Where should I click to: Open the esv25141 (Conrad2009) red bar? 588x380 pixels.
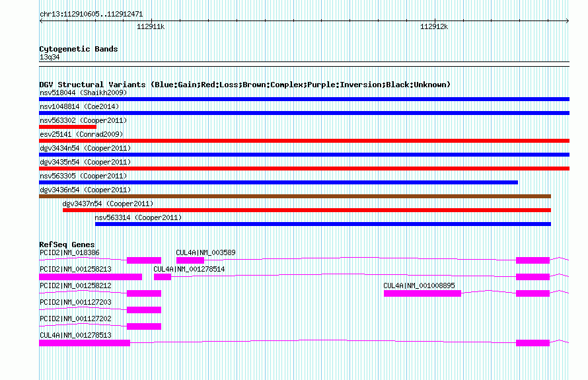click(304, 141)
